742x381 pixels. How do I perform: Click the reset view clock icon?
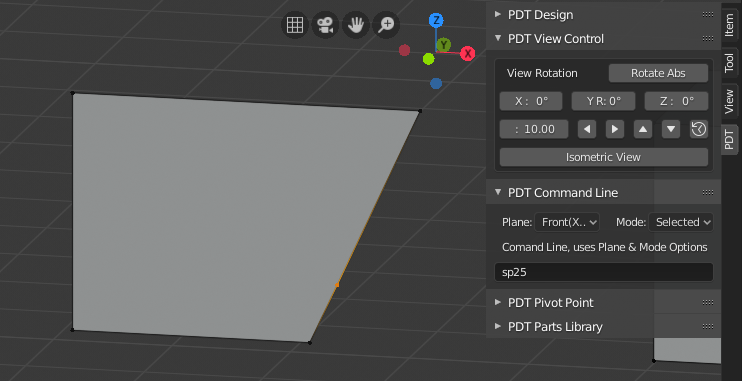699,129
